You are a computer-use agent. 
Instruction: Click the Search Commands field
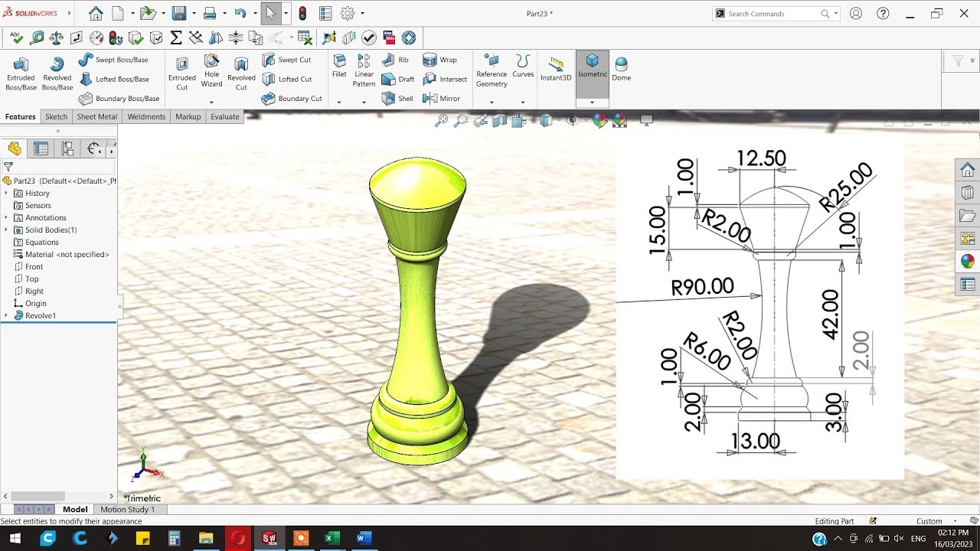(773, 13)
